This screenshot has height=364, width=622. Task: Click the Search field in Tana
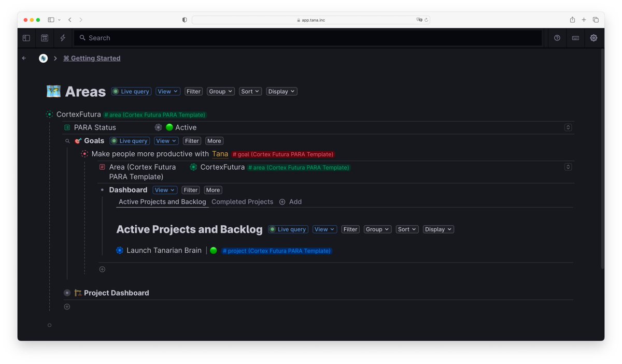(x=308, y=38)
